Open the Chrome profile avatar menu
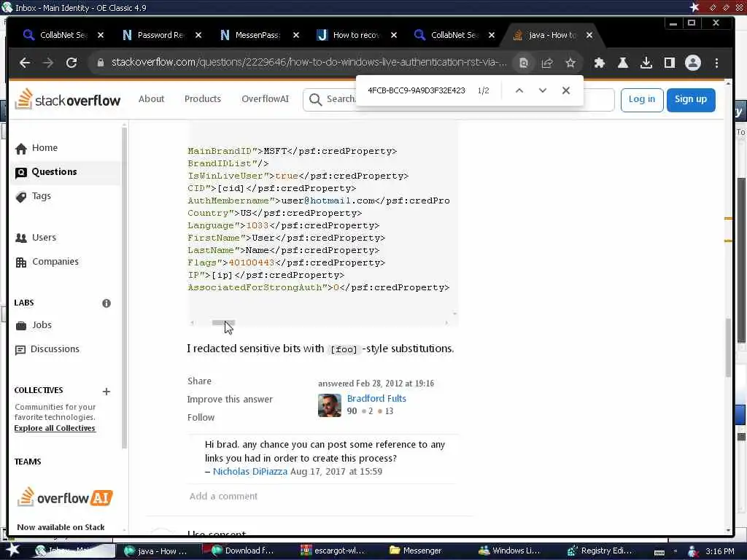 coord(693,63)
